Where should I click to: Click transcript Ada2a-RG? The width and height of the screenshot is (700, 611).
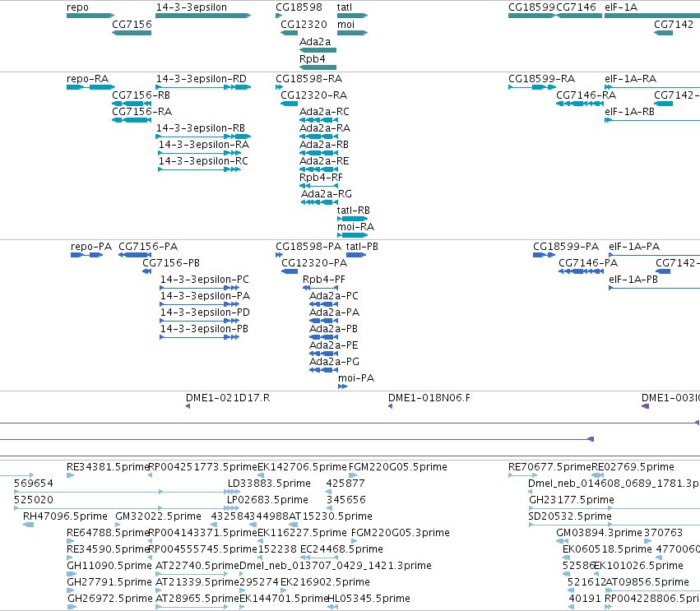tap(319, 202)
